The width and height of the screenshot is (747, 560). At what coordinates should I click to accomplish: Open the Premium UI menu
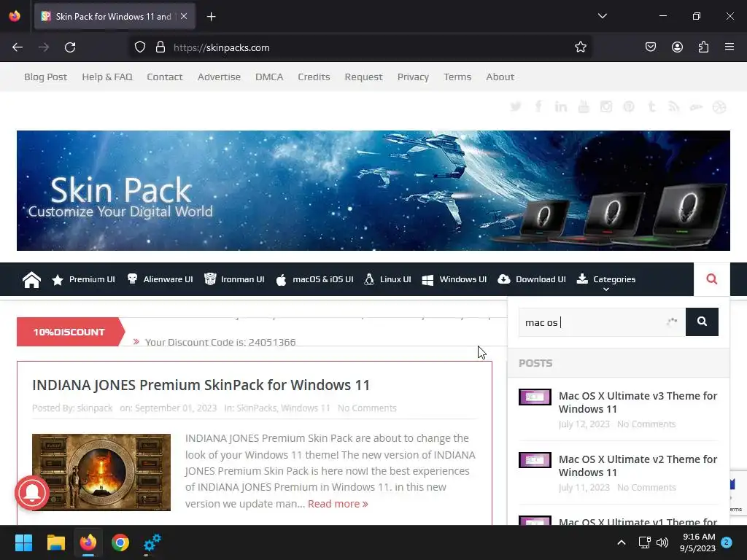83,279
